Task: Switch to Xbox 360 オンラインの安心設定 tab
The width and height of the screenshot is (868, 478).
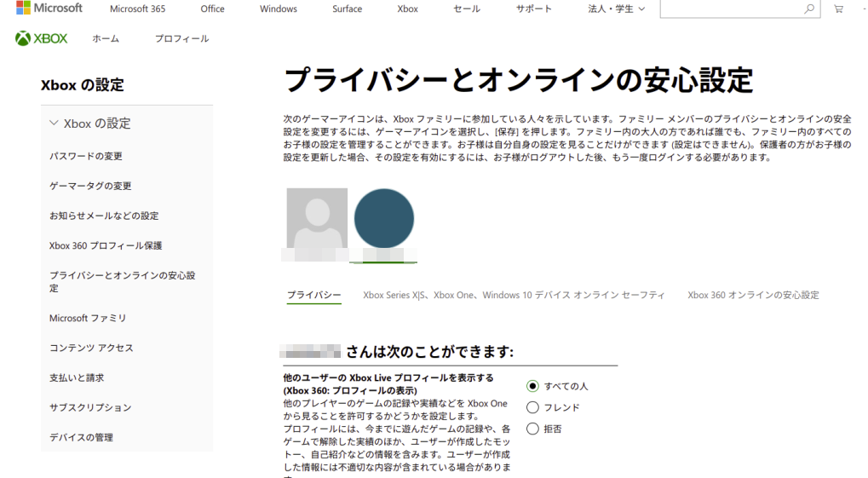Action: (753, 295)
